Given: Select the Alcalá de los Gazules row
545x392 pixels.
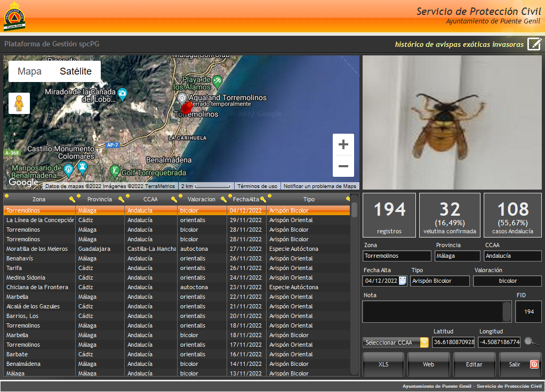Looking at the screenshot, I should [x=177, y=307].
